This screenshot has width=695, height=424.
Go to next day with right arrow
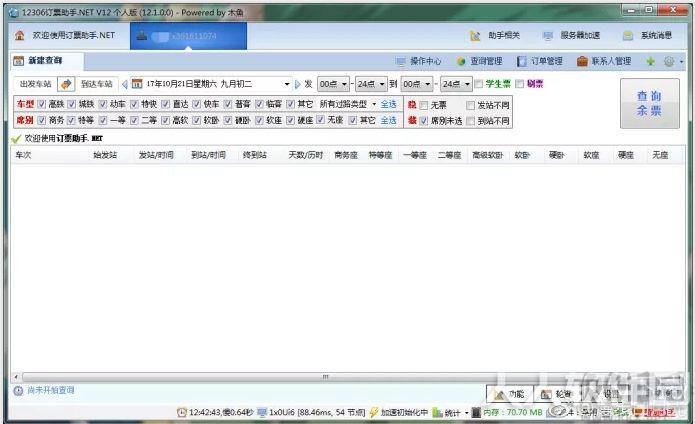click(297, 84)
